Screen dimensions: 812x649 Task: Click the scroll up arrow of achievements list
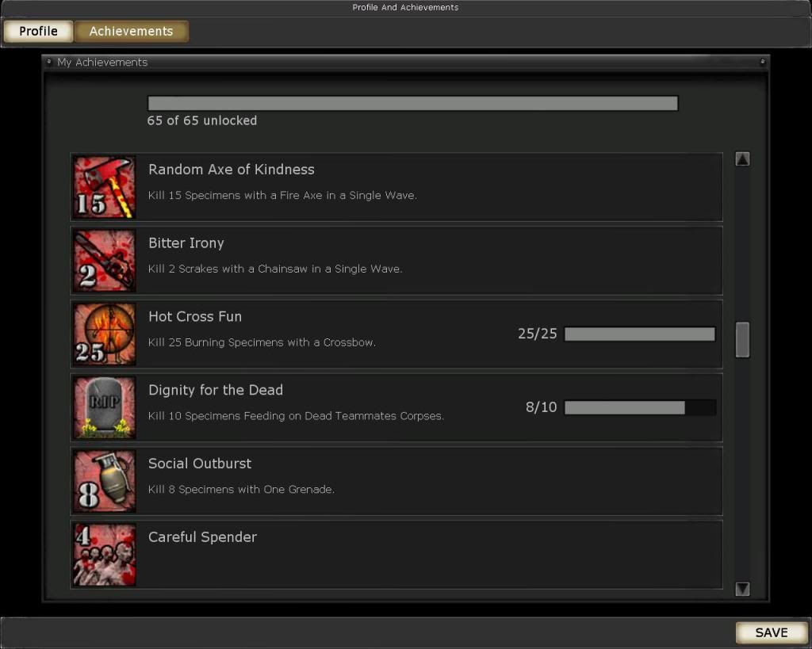click(742, 159)
